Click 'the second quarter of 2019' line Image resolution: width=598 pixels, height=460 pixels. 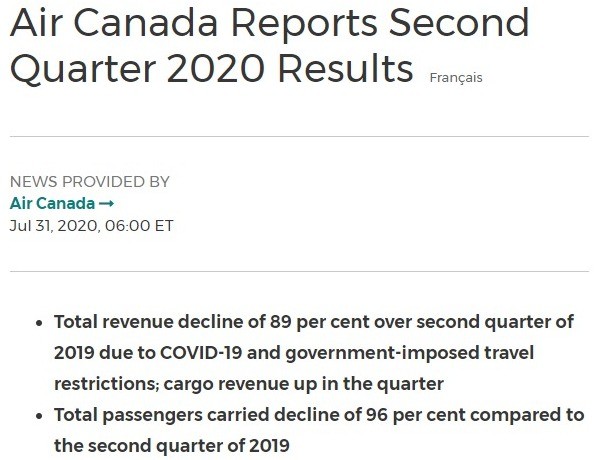pyautogui.click(x=172, y=446)
